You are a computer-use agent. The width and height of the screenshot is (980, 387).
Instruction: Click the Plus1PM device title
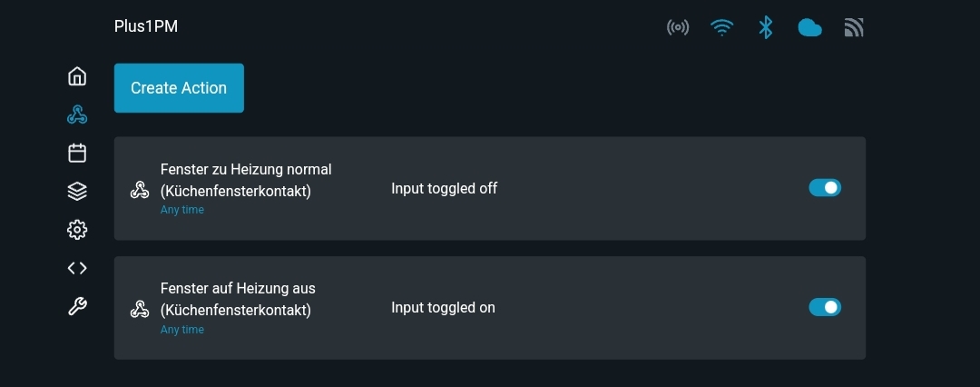145,26
